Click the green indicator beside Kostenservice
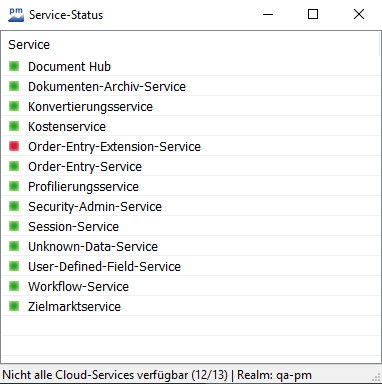The width and height of the screenshot is (382, 384). (14, 126)
